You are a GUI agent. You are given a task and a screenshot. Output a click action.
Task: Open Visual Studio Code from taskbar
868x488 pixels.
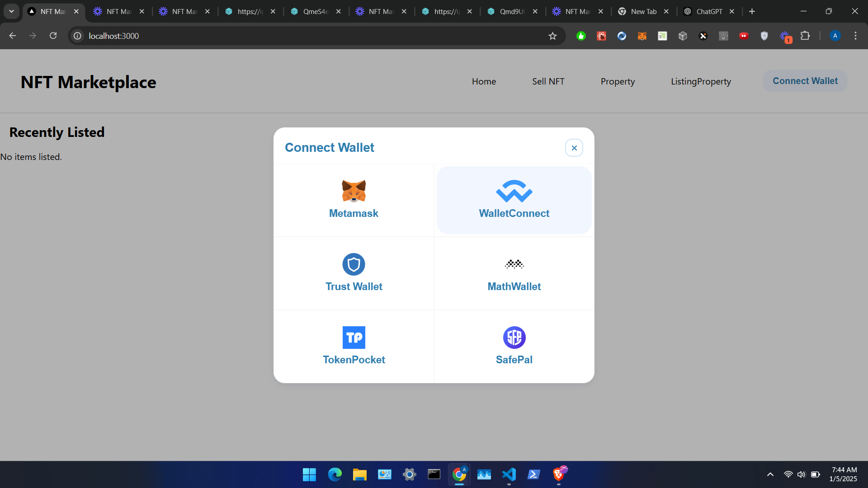(x=509, y=474)
